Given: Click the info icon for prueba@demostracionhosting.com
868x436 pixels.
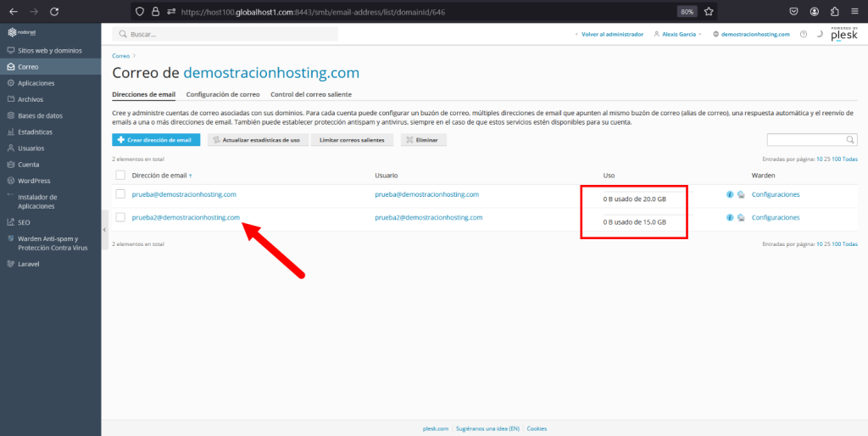Looking at the screenshot, I should tap(730, 194).
